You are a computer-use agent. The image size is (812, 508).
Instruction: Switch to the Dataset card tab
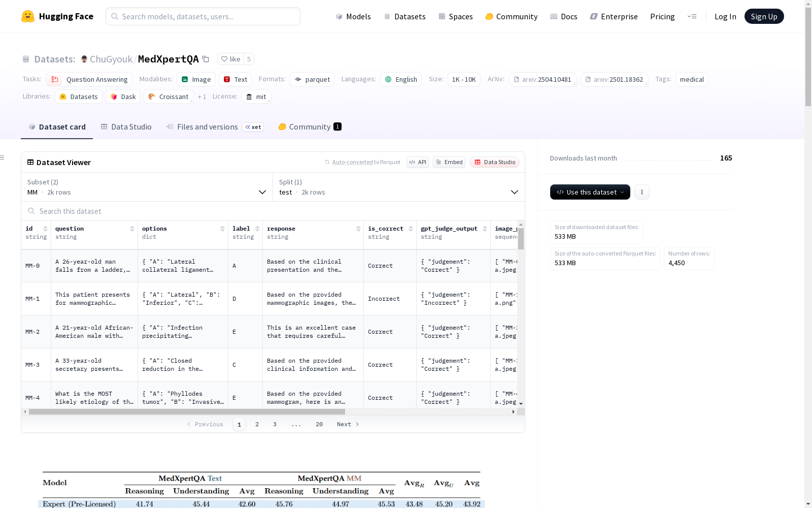tap(57, 127)
